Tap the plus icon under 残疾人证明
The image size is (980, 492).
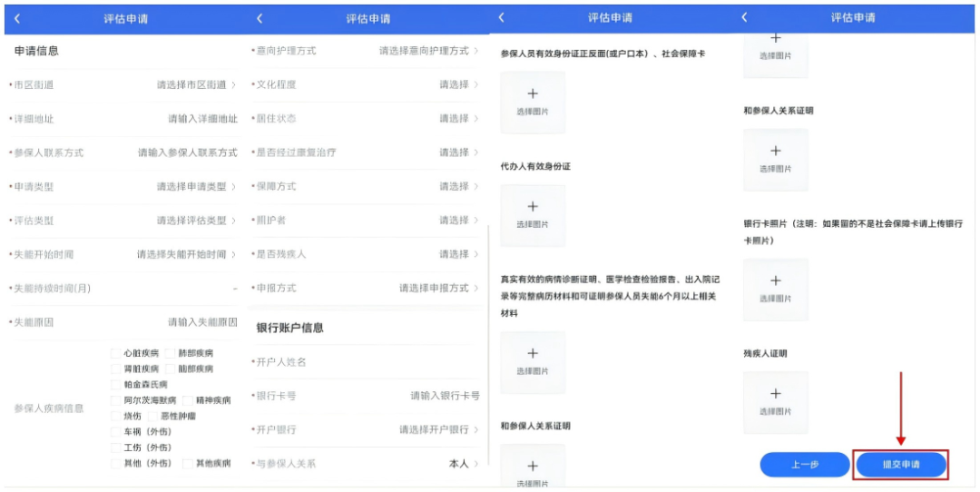click(x=775, y=394)
